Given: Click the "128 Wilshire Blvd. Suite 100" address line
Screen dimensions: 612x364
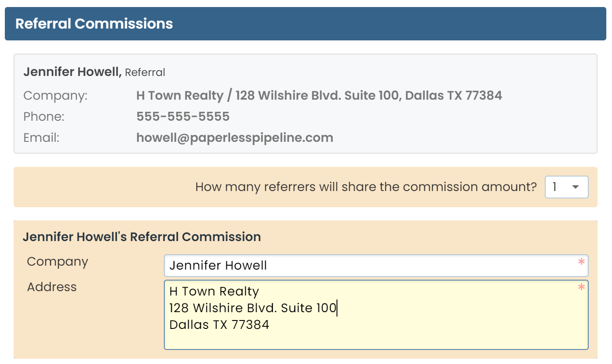Looking at the screenshot, I should coord(252,308).
